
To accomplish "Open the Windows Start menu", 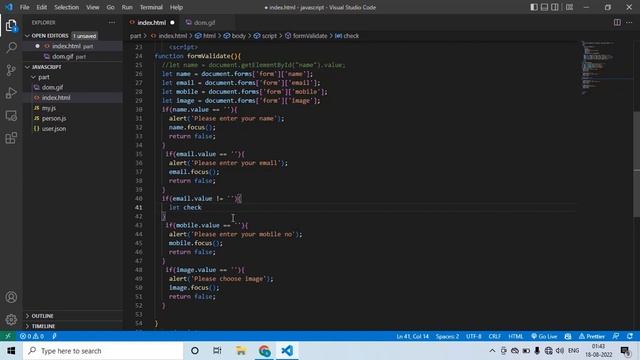I will pos(11,351).
